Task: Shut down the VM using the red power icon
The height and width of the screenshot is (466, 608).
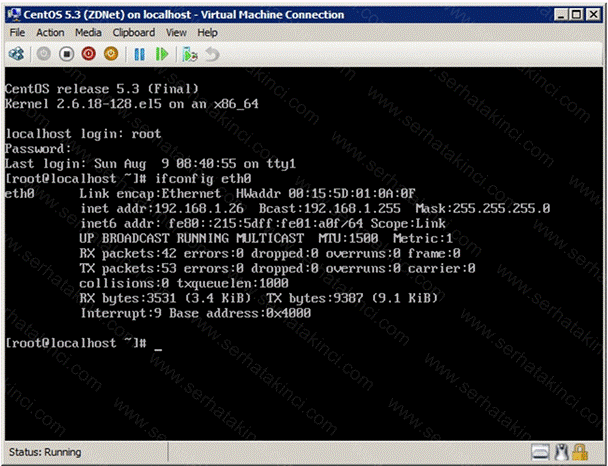Action: coord(89,53)
